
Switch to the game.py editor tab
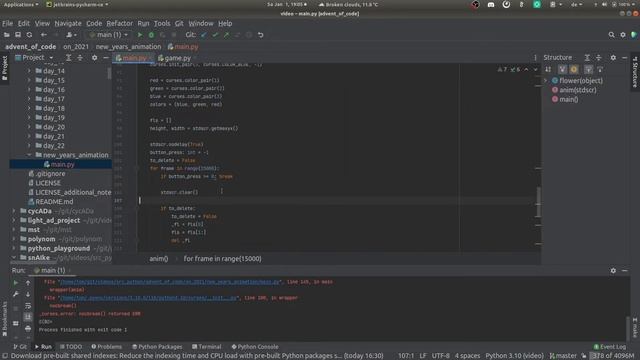[175, 58]
